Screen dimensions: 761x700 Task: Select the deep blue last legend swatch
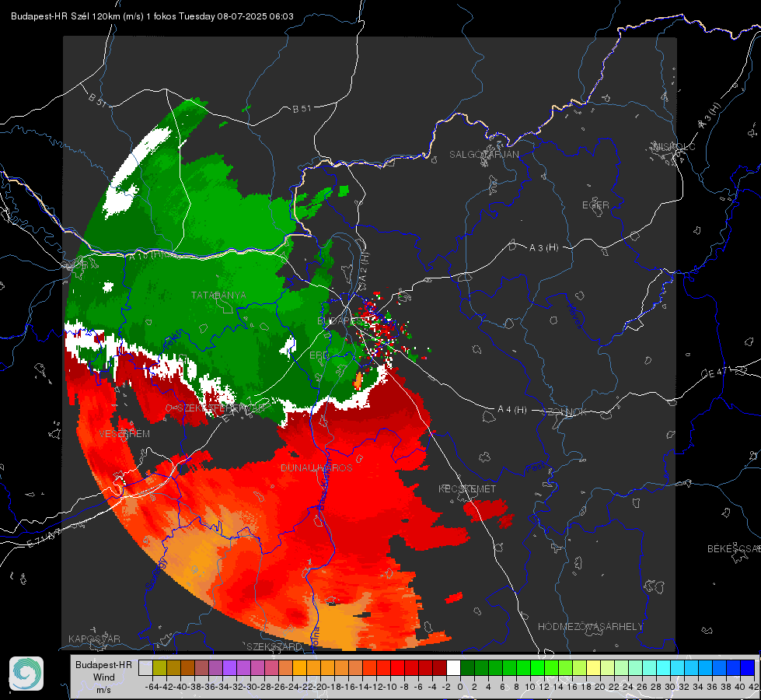748,667
